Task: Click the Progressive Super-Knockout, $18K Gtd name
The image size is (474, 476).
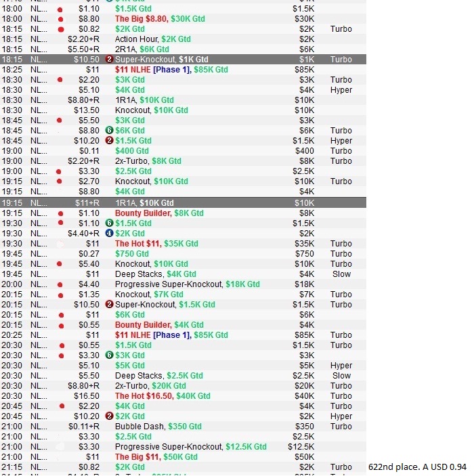Action: pyautogui.click(x=188, y=284)
